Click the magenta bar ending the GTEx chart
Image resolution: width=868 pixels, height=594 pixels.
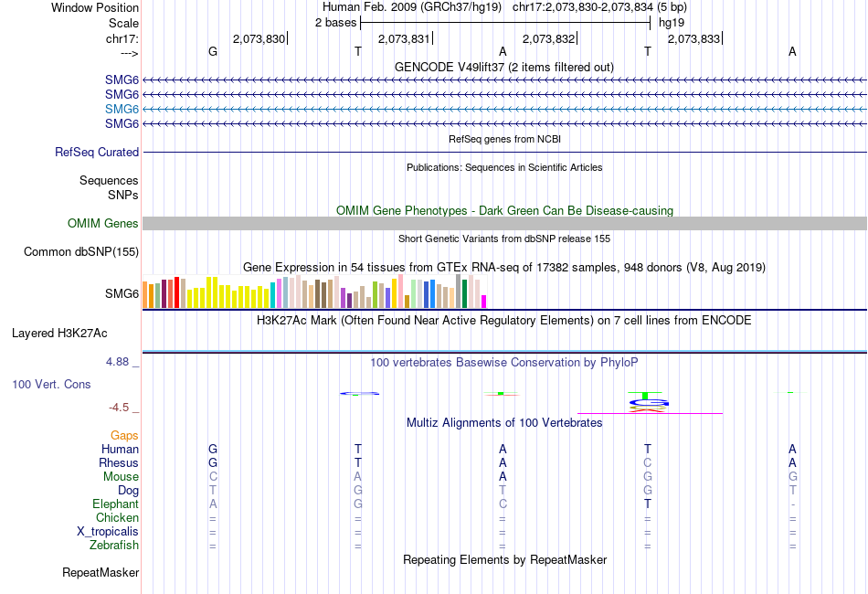484,302
